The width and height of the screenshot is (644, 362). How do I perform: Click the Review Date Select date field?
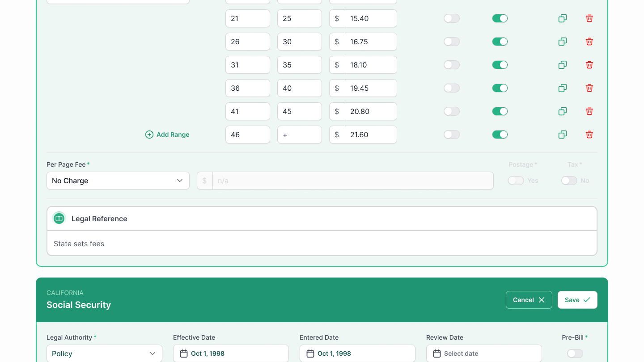(x=484, y=354)
